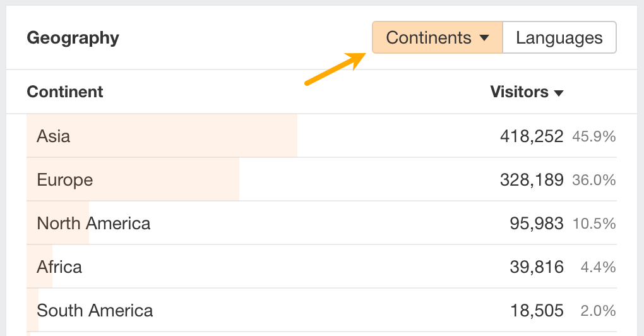The height and width of the screenshot is (336, 644).
Task: Select the South America row label
Action: coord(95,311)
